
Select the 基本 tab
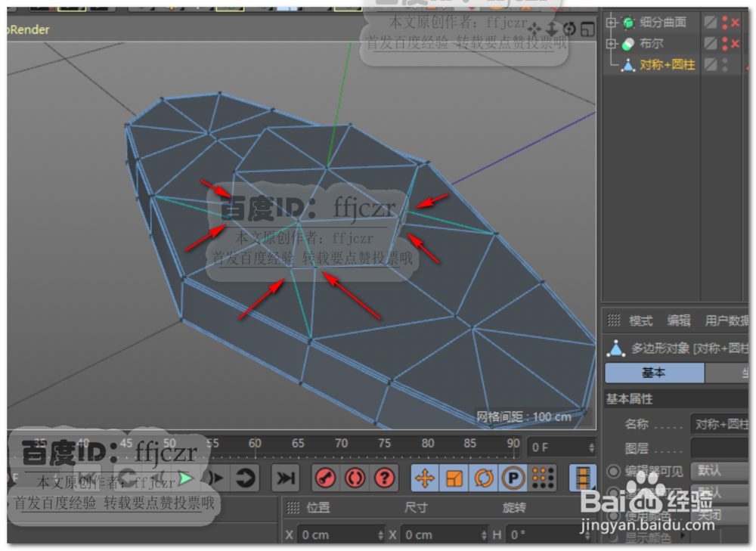click(654, 373)
